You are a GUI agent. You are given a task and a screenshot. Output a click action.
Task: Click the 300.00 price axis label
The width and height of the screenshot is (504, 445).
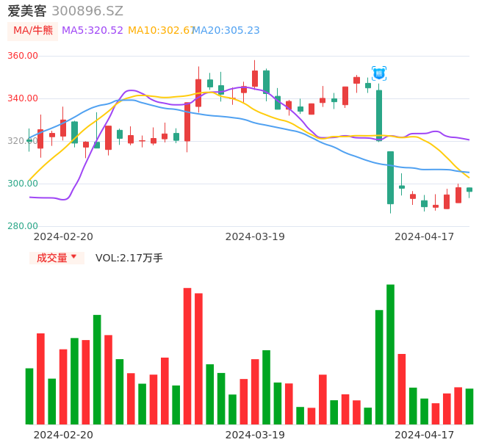22,184
